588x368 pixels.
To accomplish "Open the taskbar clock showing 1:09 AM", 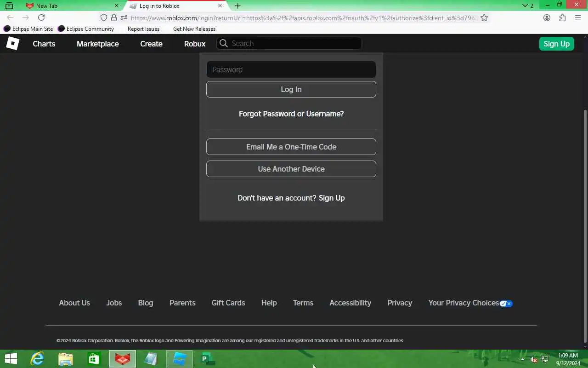I will point(568,359).
